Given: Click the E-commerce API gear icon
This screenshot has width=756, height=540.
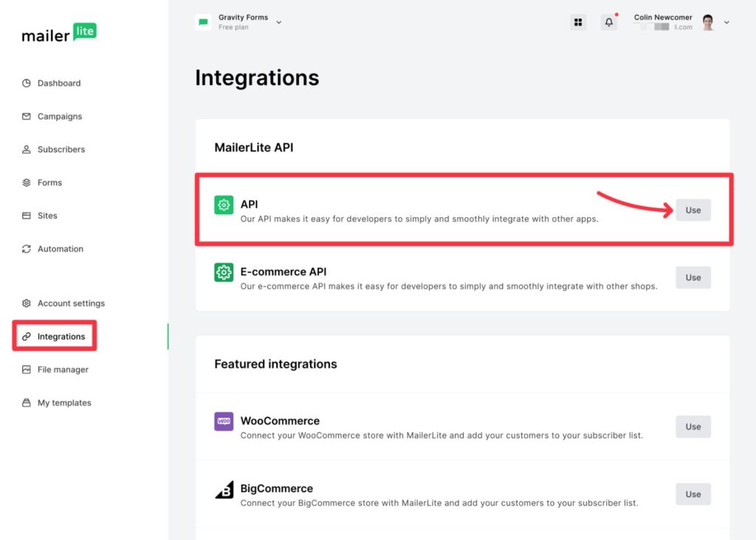Looking at the screenshot, I should point(224,272).
